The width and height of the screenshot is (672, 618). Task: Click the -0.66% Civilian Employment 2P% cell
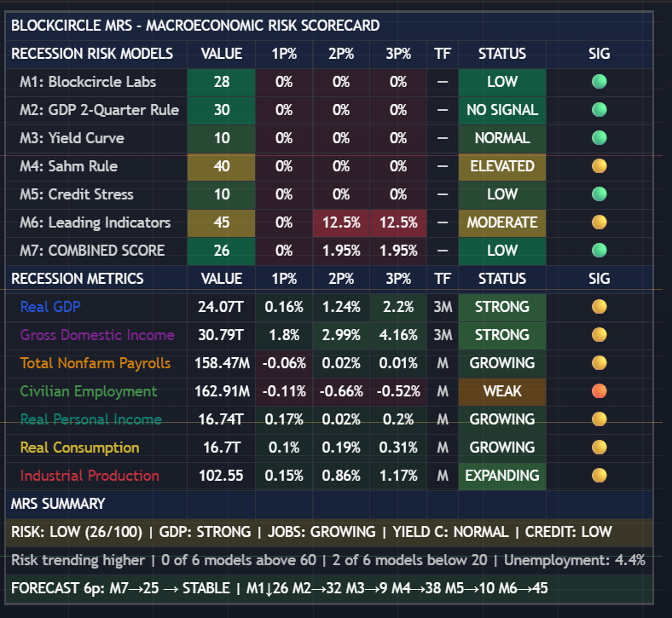click(341, 391)
